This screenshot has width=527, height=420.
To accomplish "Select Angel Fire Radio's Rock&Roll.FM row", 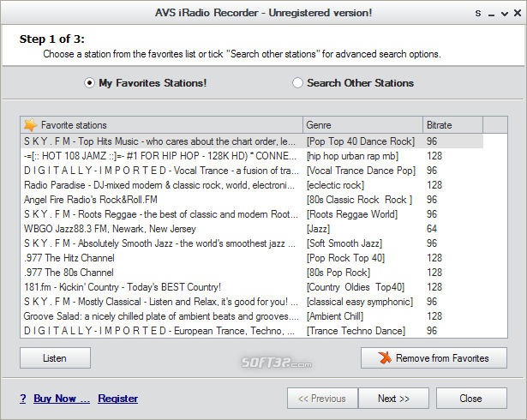I will pyautogui.click(x=252, y=200).
